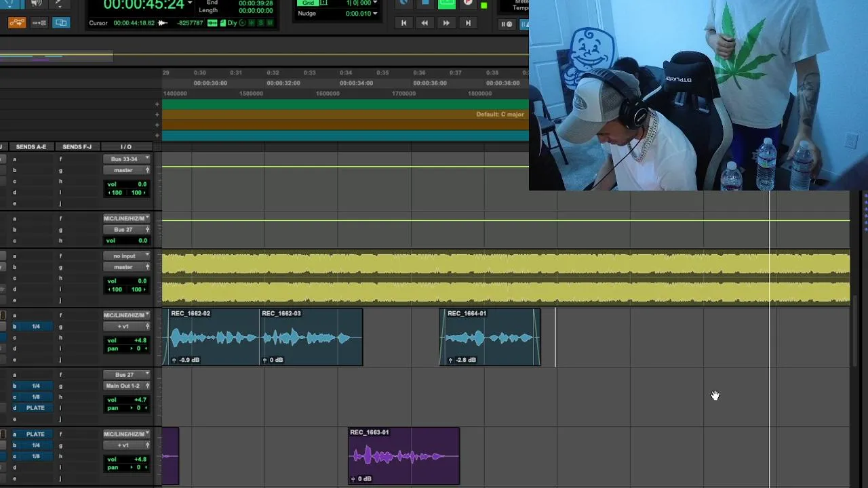Select the REC_1662-03 audio clip
Image resolution: width=868 pixels, height=488 pixels.
(x=311, y=337)
